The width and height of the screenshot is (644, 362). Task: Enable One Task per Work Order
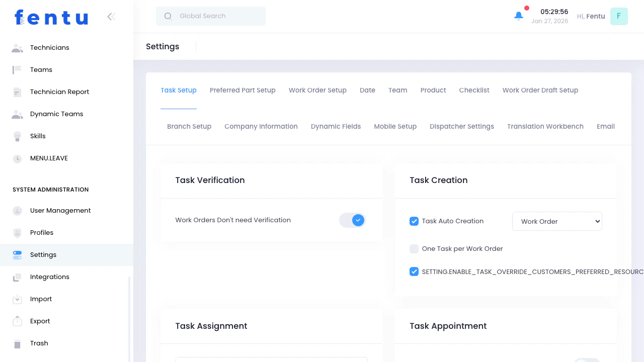coord(414,248)
